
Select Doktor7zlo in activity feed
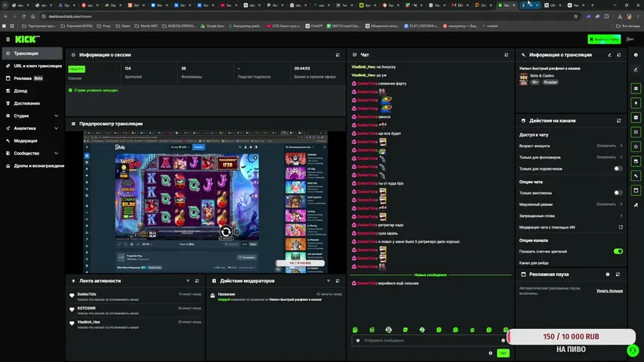87,294
